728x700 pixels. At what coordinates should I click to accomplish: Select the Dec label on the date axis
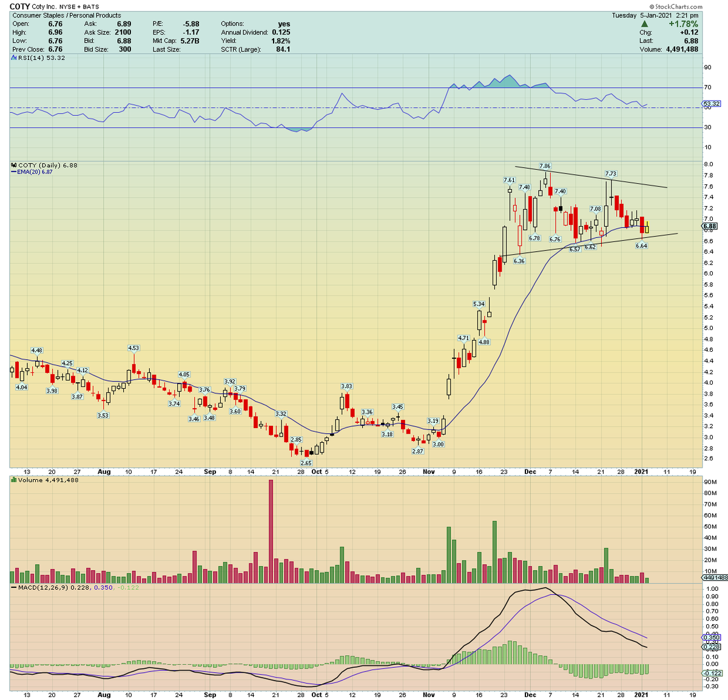tap(531, 471)
